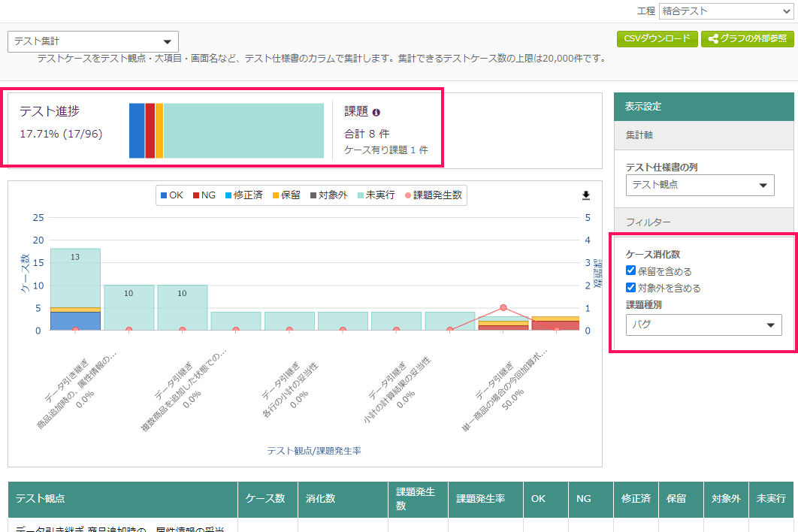
Task: Click the CSVダウンロード button
Action: pos(657,38)
